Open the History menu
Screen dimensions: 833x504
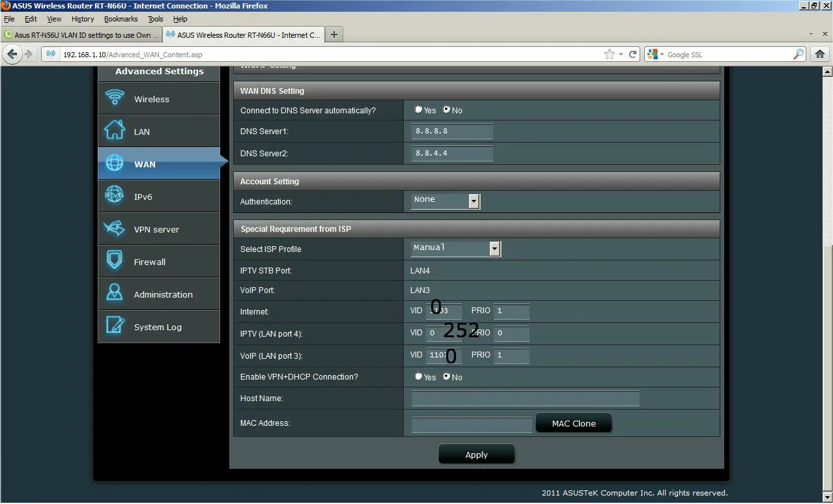point(83,19)
